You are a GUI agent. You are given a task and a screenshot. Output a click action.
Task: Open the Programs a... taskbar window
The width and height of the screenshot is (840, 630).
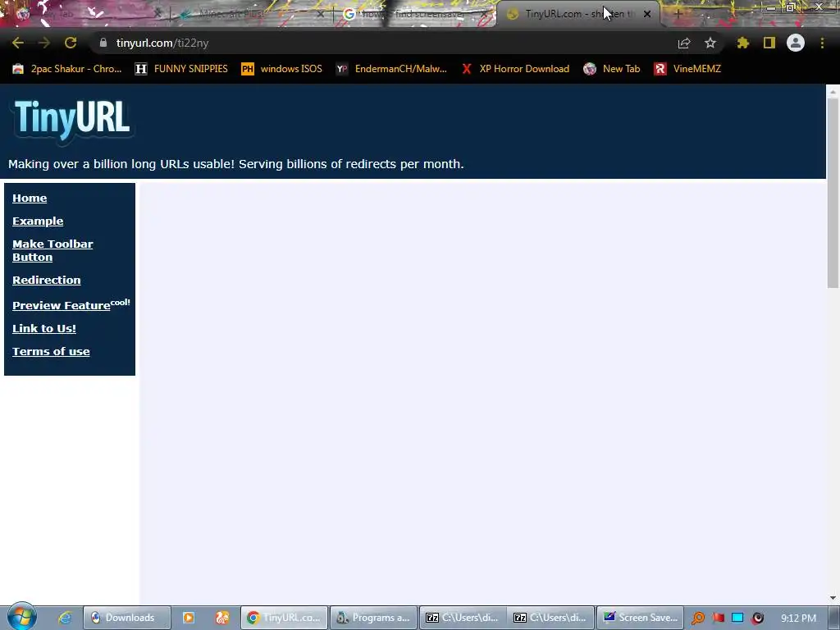coord(373,618)
